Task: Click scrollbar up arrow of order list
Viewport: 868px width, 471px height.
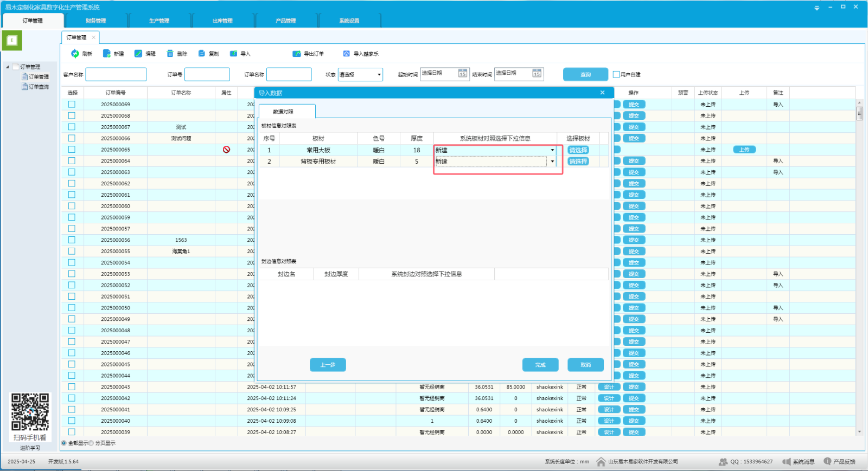Action: [859, 102]
